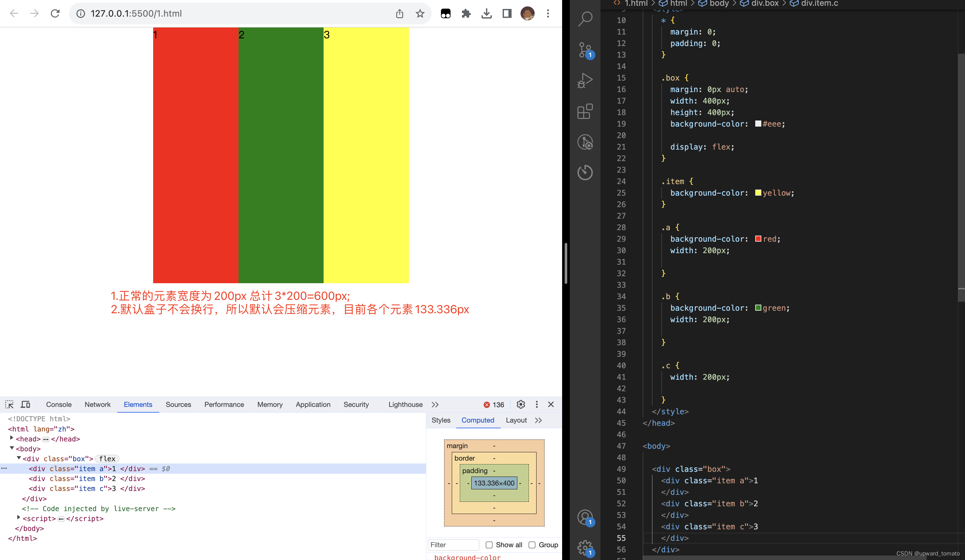
Task: Click the filter input field in Styles
Action: click(x=453, y=545)
